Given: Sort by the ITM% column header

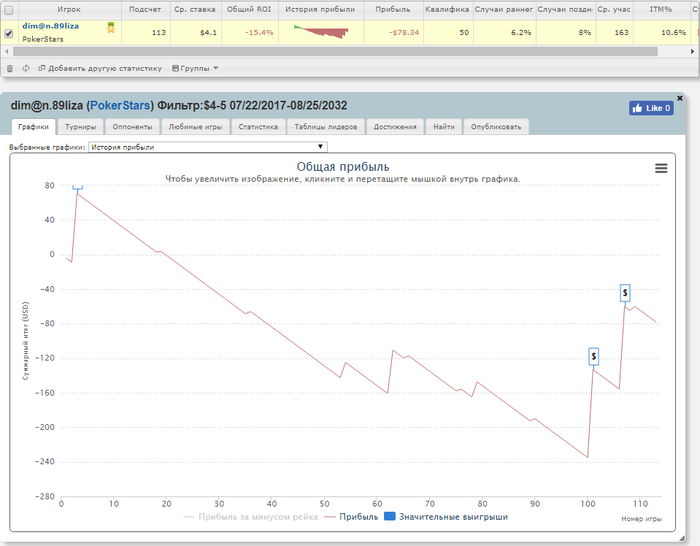Looking at the screenshot, I should pyautogui.click(x=661, y=9).
